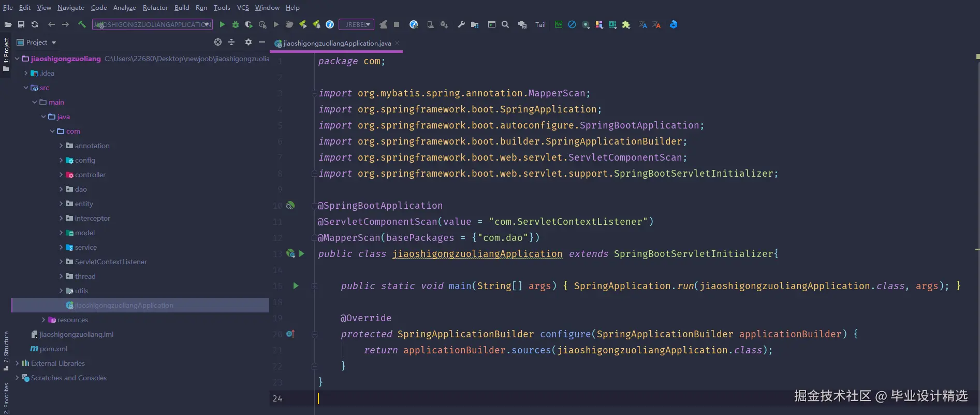Viewport: 980px width, 415px height.
Task: Click the Save All disk icon
Action: 21,24
